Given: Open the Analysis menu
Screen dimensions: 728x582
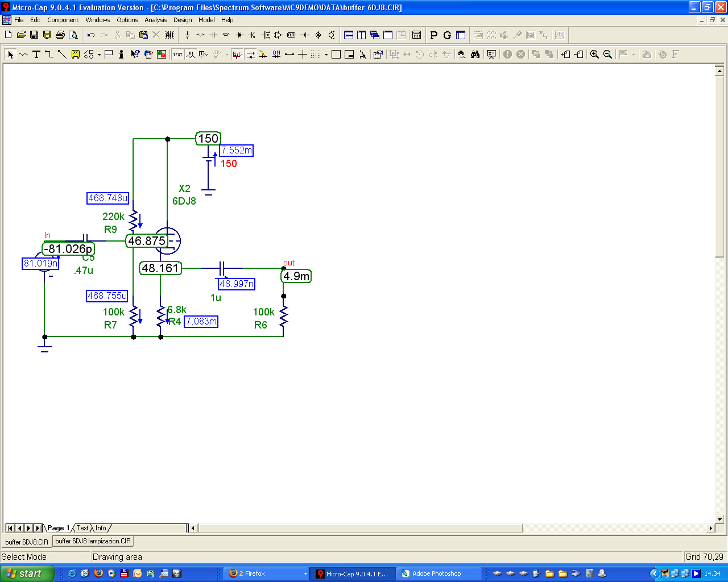Looking at the screenshot, I should coord(156,20).
